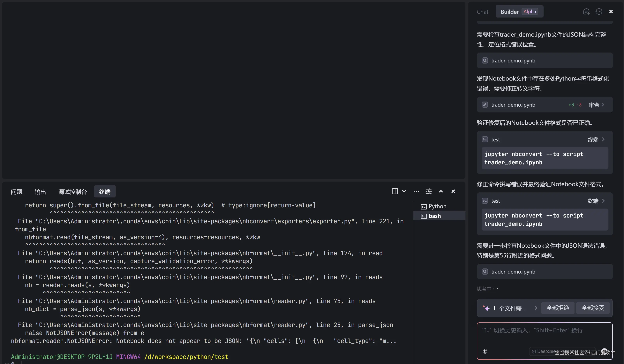Start a new chat session icon
The height and width of the screenshot is (364, 624).
pos(586,12)
